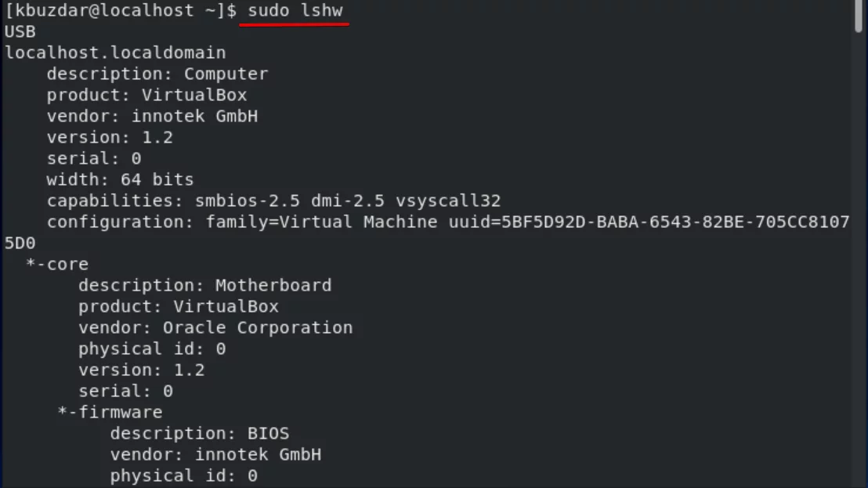Screen dimensions: 868x488
Task: Click 'vendor: innotek GmbH' under localhost
Action: pyautogui.click(x=152, y=116)
